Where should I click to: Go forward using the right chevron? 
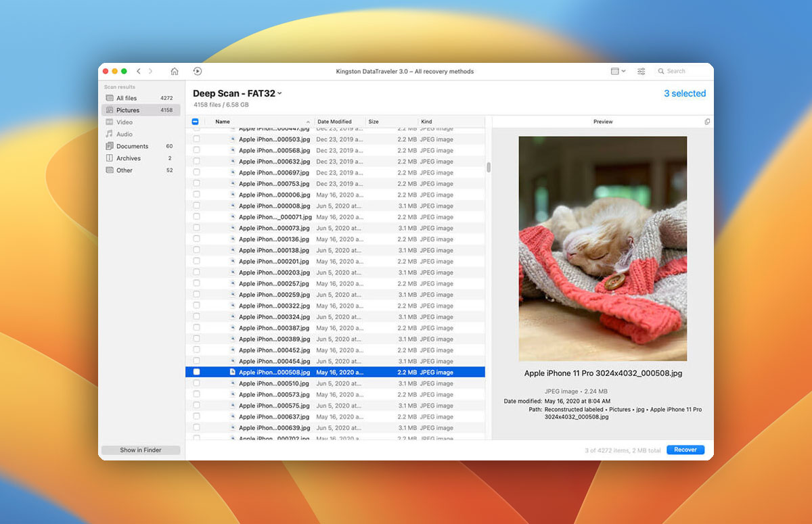pyautogui.click(x=150, y=71)
